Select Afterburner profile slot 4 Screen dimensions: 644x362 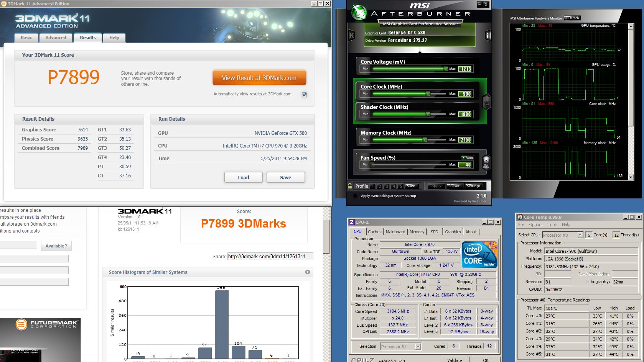click(x=394, y=186)
